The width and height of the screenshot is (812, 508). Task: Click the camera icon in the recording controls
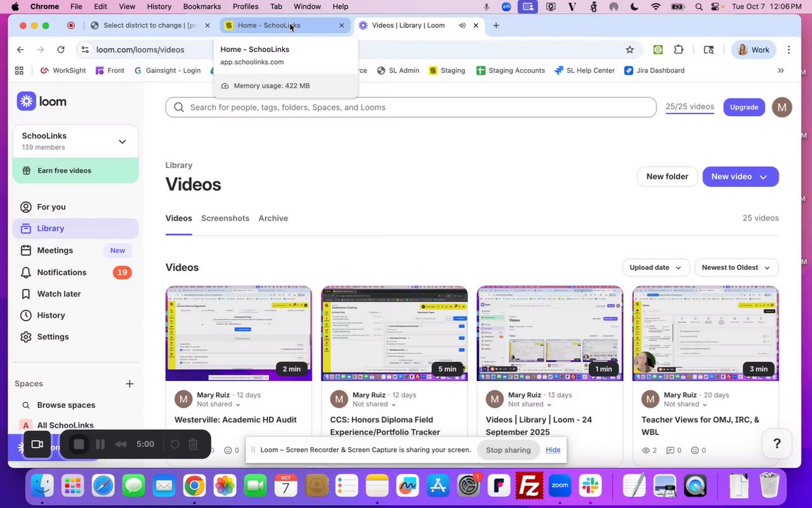point(37,444)
